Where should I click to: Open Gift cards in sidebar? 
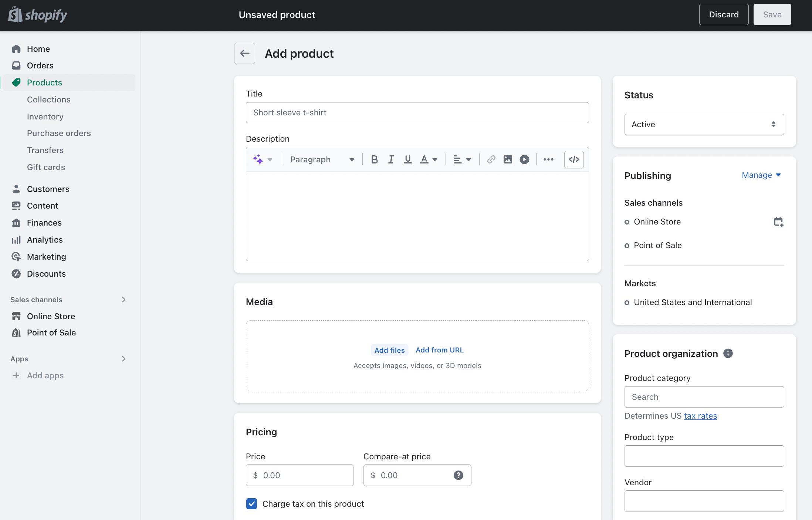(x=46, y=167)
